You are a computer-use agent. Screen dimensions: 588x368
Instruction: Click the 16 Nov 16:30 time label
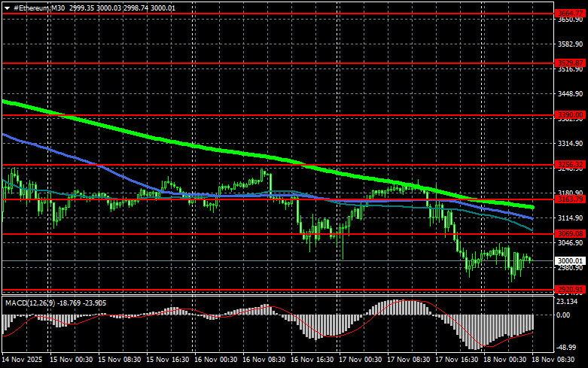[x=312, y=360]
